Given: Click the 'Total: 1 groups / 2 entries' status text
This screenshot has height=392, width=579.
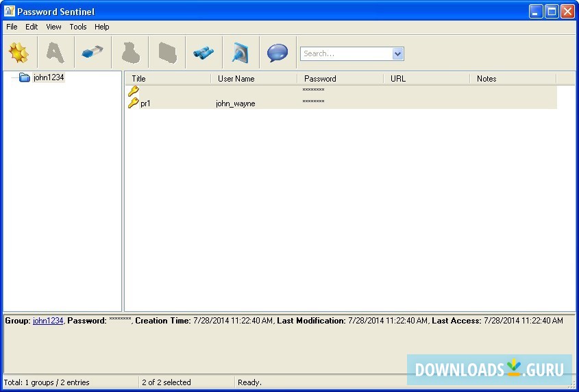Looking at the screenshot, I should pyautogui.click(x=47, y=382).
